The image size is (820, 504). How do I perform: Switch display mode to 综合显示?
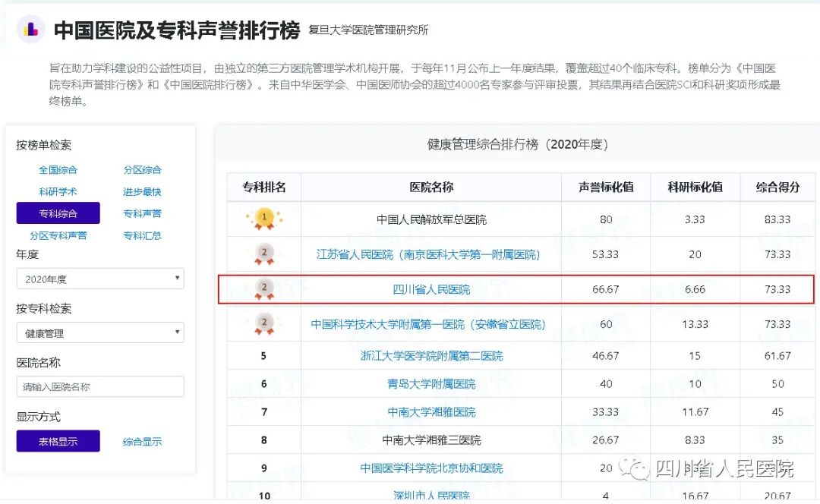(141, 441)
